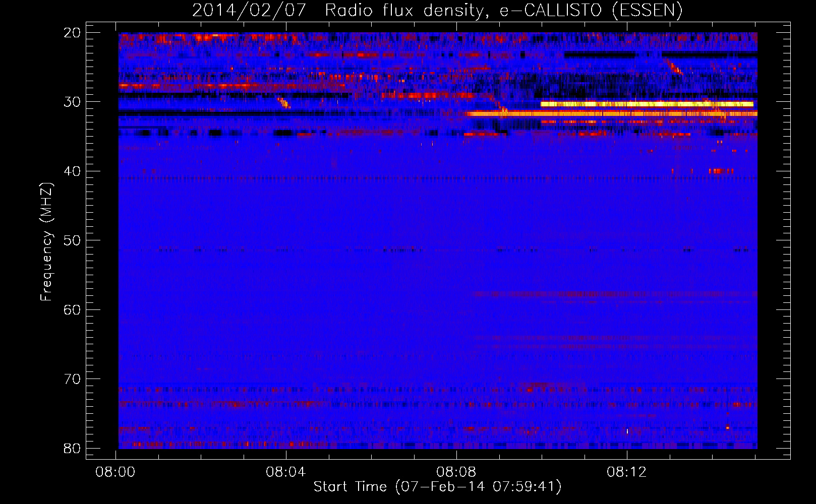
Task: Click the 08:00 time axis label
Action: click(115, 472)
